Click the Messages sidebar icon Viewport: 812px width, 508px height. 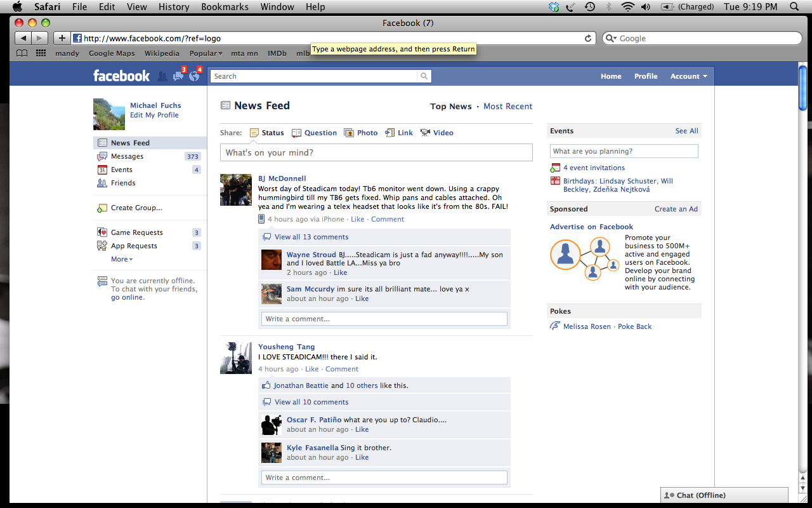pyautogui.click(x=102, y=156)
